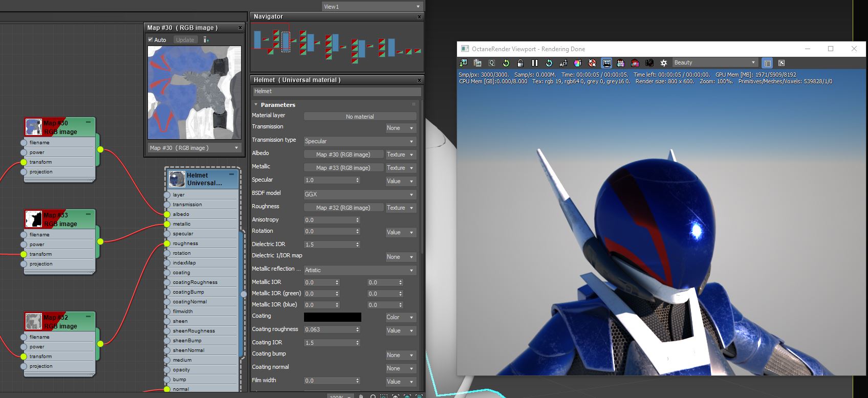Click the AF autofocus picker icon
Viewport: 868px width, 398px height.
point(563,63)
